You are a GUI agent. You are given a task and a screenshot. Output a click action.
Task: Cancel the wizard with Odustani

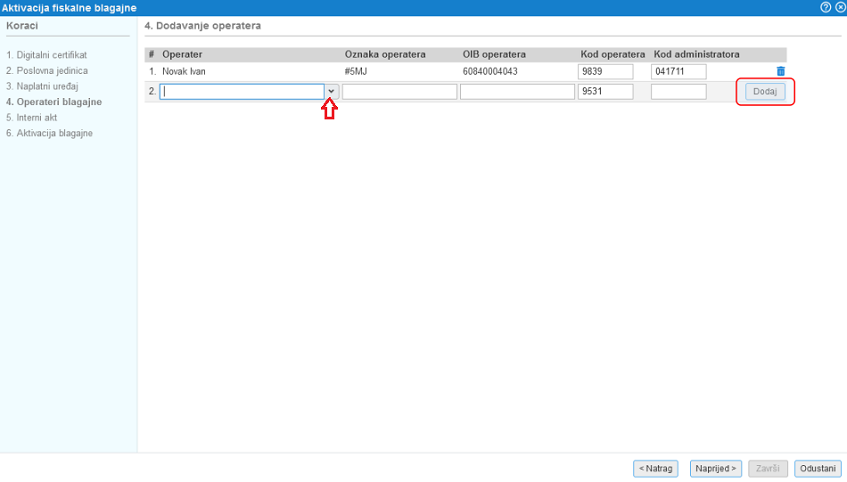[817, 468]
